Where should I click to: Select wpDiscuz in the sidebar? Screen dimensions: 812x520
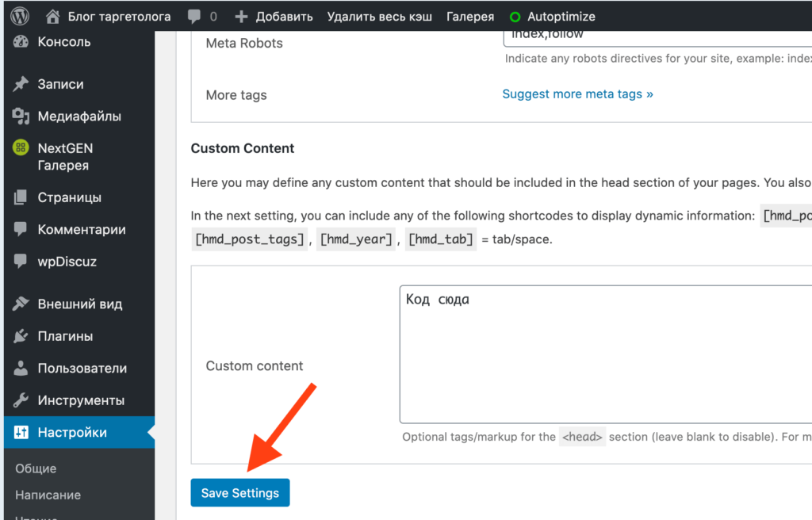[x=67, y=262]
